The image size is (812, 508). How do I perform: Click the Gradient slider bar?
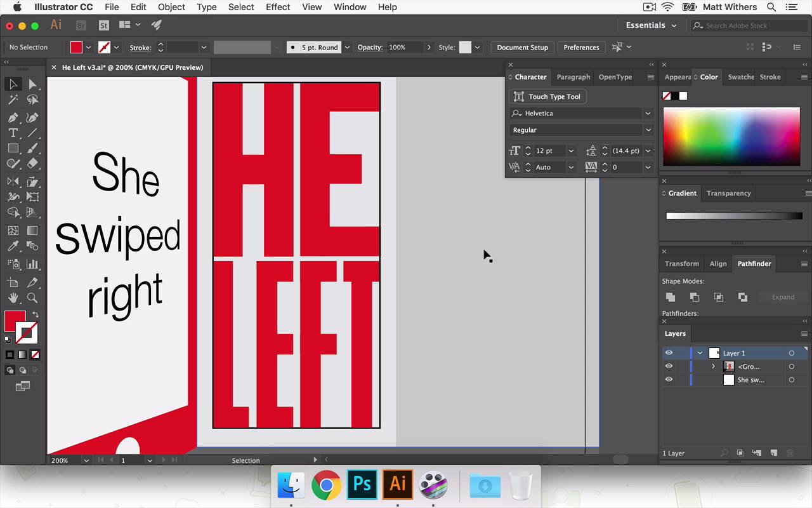[734, 216]
